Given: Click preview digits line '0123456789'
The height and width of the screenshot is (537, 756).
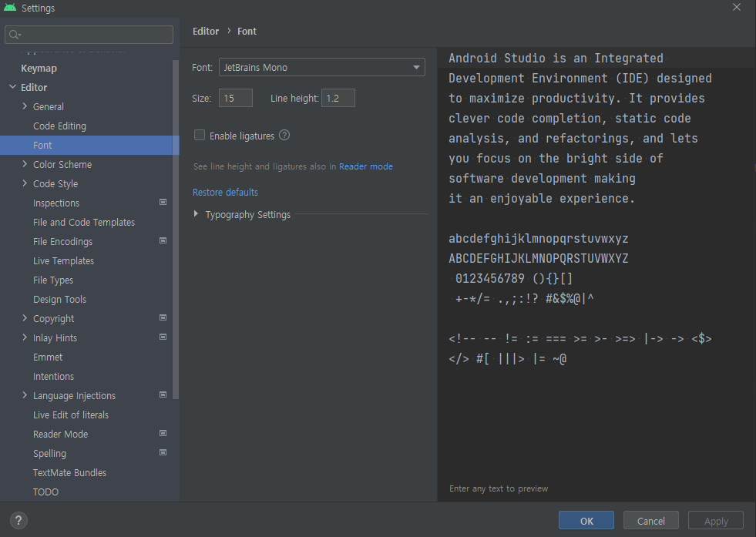Looking at the screenshot, I should 490,279.
